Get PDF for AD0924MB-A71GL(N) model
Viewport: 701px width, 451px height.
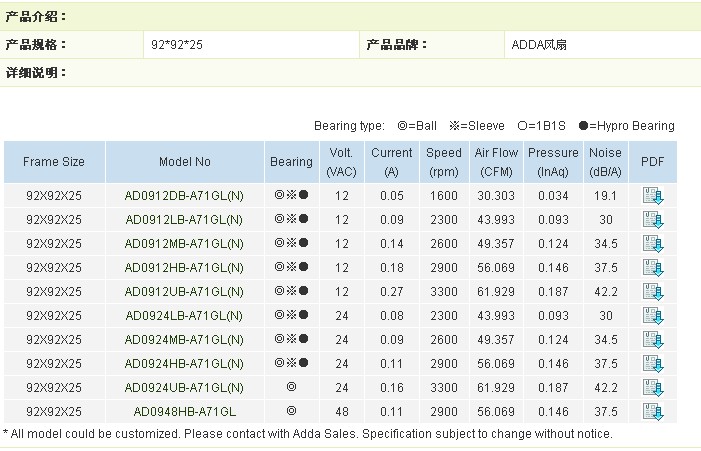coord(653,340)
